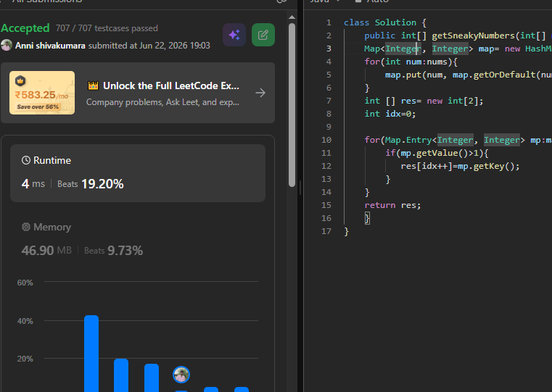Select the Memory stats section
This screenshot has width=552, height=392.
(138, 238)
